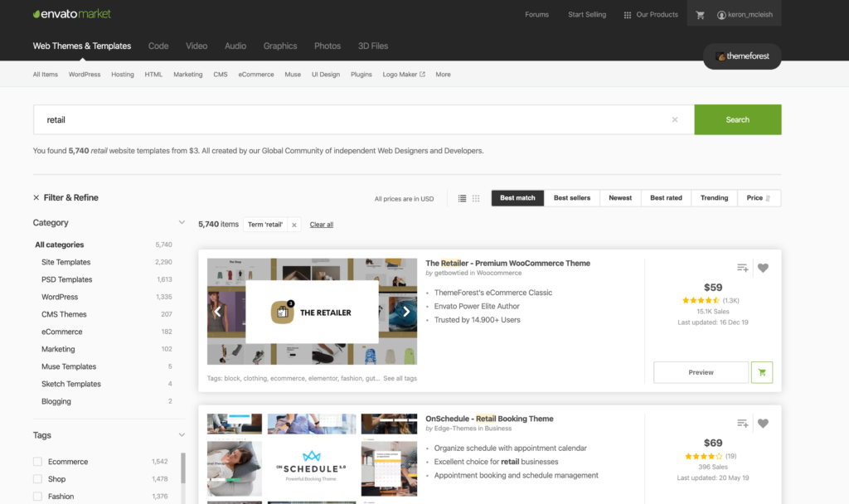
Task: Open the Graphics marketplace tab
Action: click(x=280, y=46)
